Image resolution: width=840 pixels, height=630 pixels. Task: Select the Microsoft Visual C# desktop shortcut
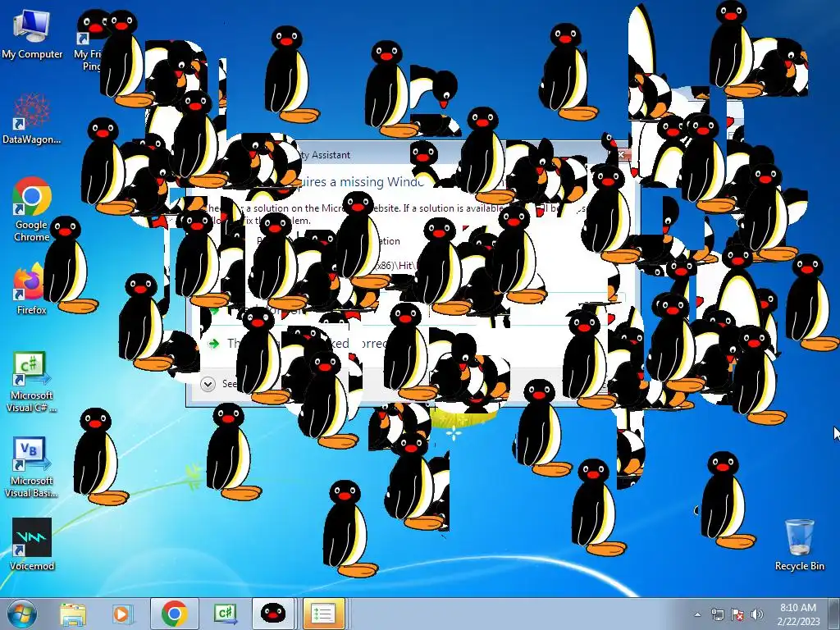[x=31, y=381]
